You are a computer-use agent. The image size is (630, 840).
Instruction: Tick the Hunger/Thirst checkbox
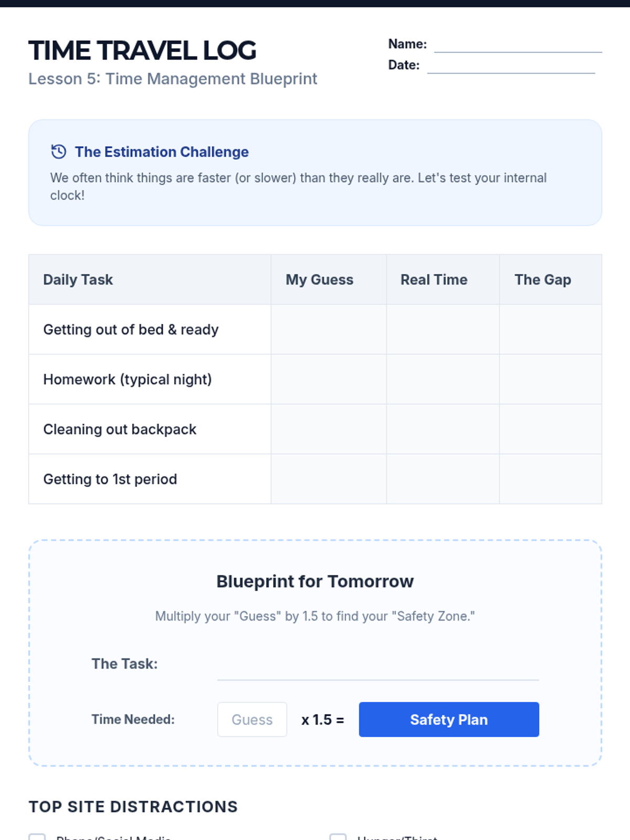(338, 837)
